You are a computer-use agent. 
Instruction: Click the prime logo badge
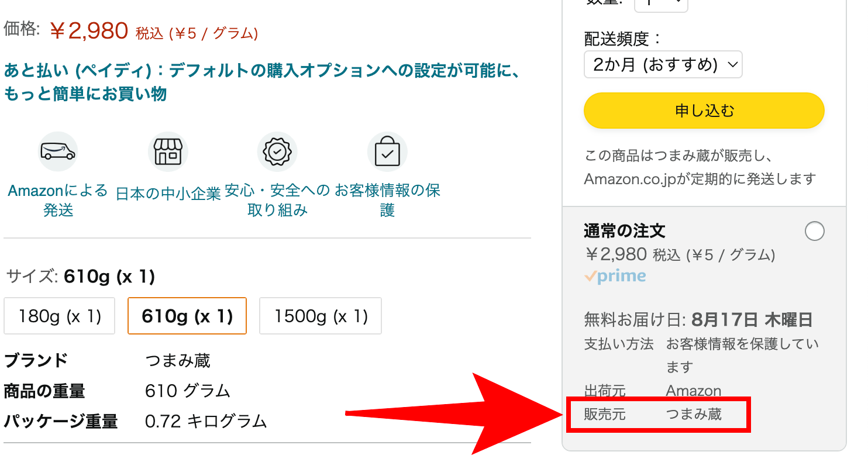pyautogui.click(x=615, y=276)
